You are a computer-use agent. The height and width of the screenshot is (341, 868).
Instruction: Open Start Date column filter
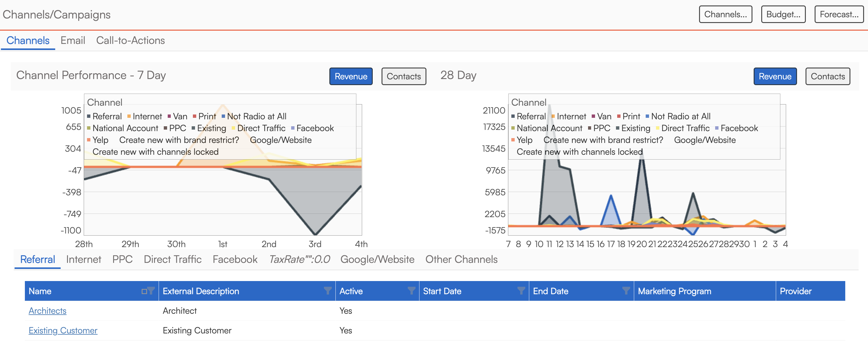[x=521, y=290]
